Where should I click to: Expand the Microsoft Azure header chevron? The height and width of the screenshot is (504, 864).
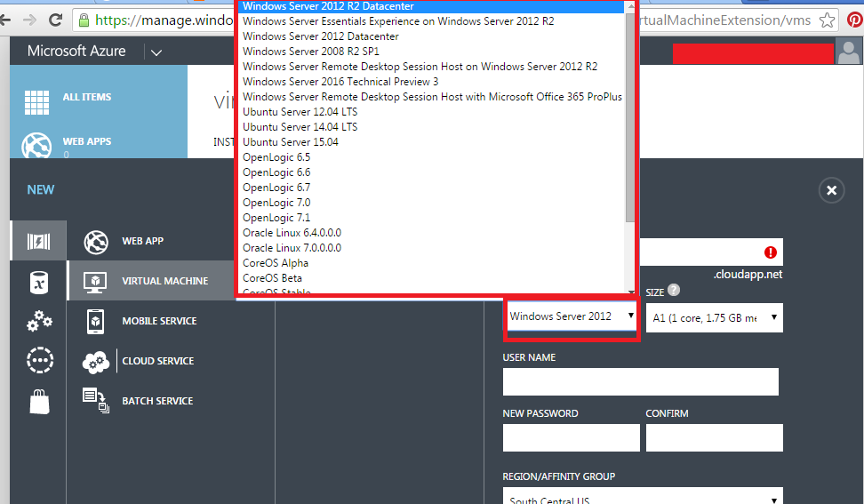[156, 52]
